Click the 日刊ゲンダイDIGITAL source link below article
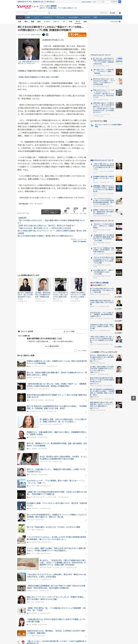Screen dimensions: 138x644 click(80, 241)
